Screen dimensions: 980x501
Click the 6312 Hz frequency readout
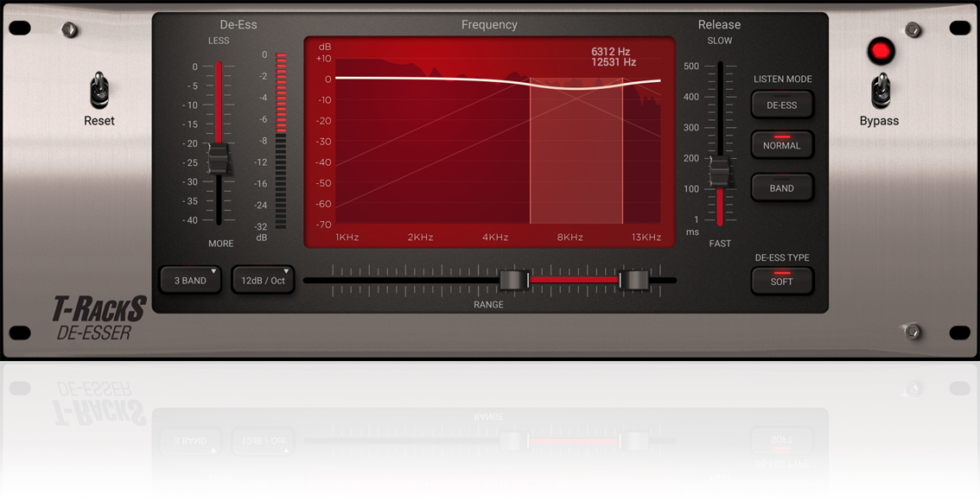point(610,52)
